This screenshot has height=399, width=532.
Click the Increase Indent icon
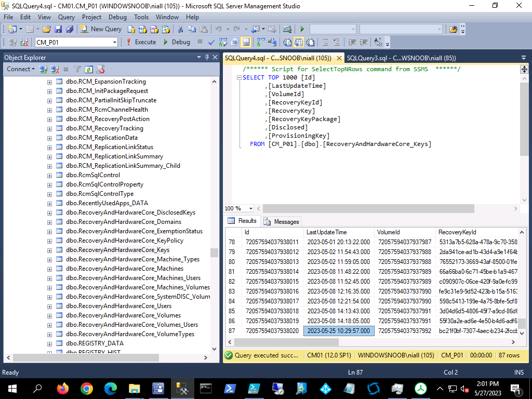point(363,43)
